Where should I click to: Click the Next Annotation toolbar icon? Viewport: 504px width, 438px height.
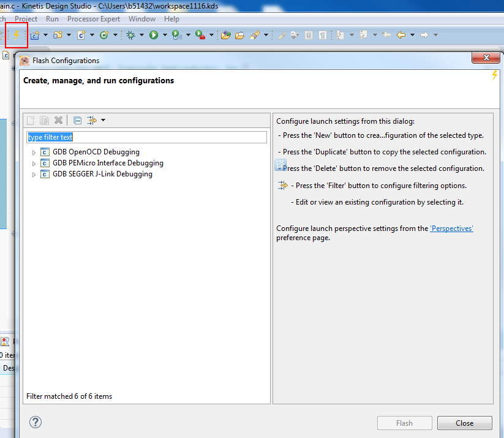pos(340,35)
